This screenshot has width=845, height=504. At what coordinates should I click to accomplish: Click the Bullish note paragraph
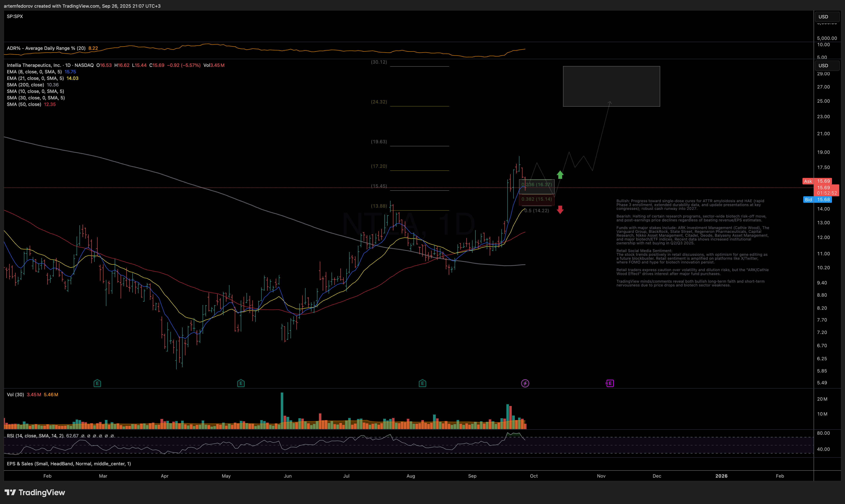(690, 205)
